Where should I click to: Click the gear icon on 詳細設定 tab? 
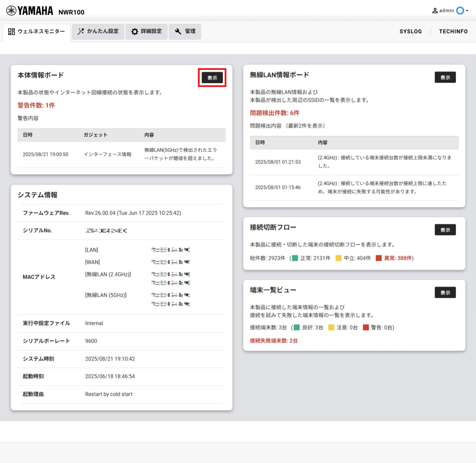click(x=134, y=31)
